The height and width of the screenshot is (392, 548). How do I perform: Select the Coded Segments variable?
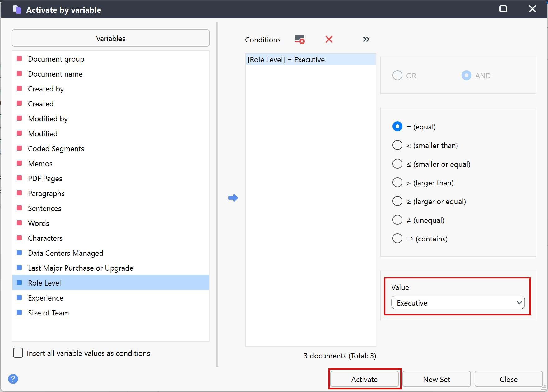[111, 148]
